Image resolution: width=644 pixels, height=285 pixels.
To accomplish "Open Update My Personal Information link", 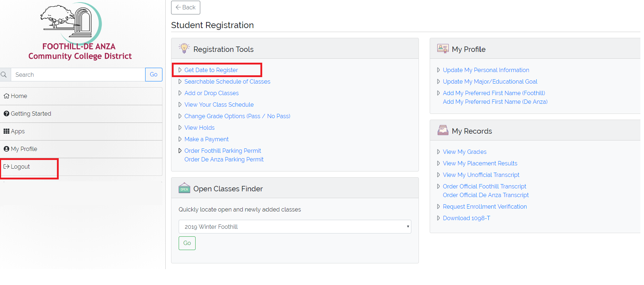I will pos(486,70).
